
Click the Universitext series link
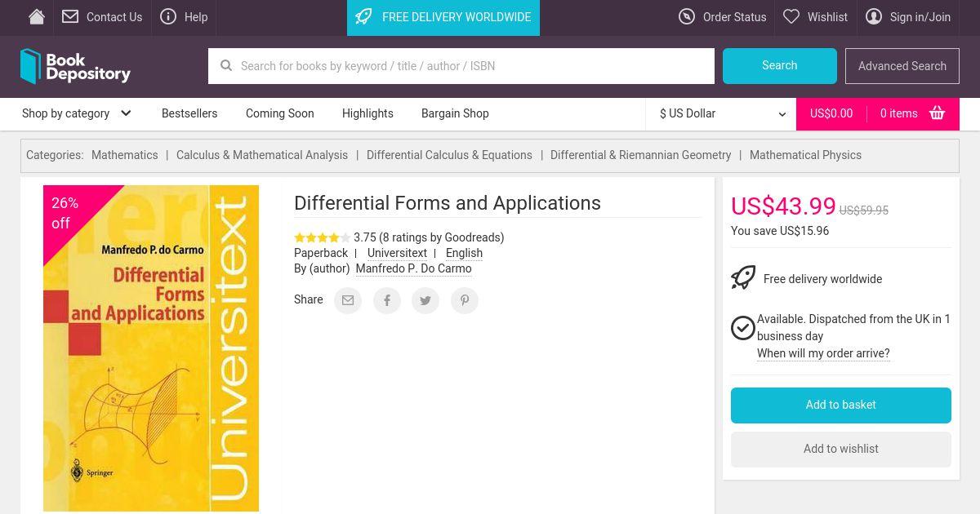(397, 253)
